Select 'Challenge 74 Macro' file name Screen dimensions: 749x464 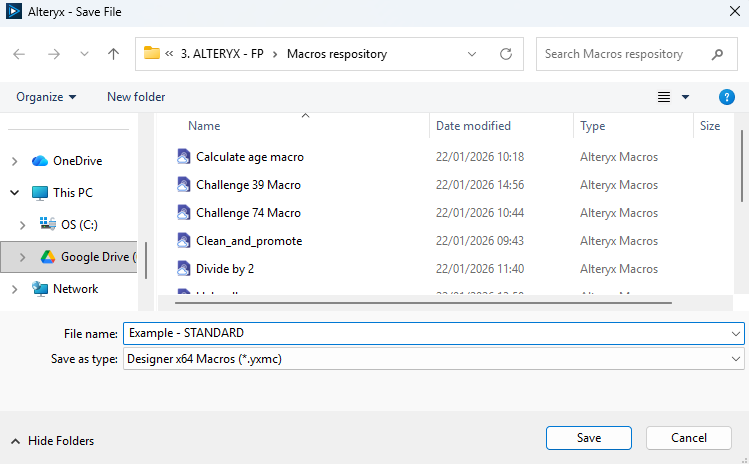248,213
